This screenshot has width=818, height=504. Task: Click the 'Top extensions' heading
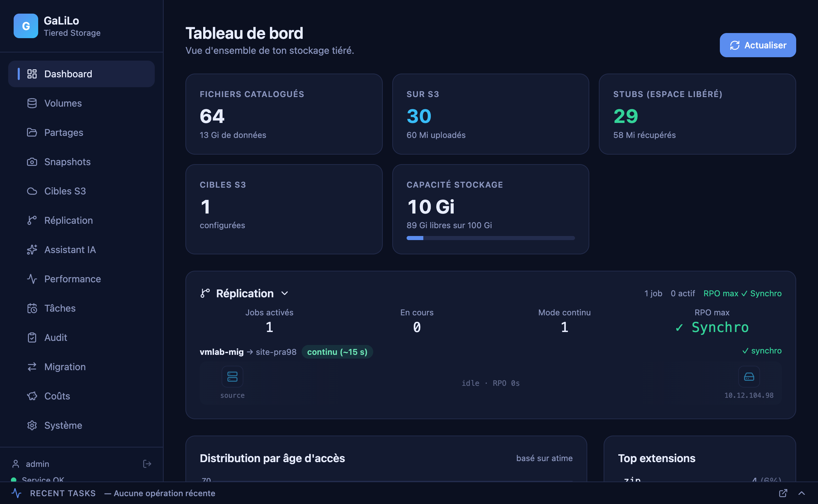pyautogui.click(x=656, y=458)
